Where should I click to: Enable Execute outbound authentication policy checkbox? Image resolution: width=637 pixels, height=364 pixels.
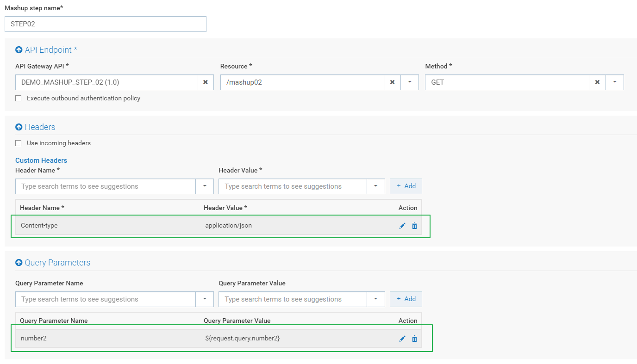19,99
